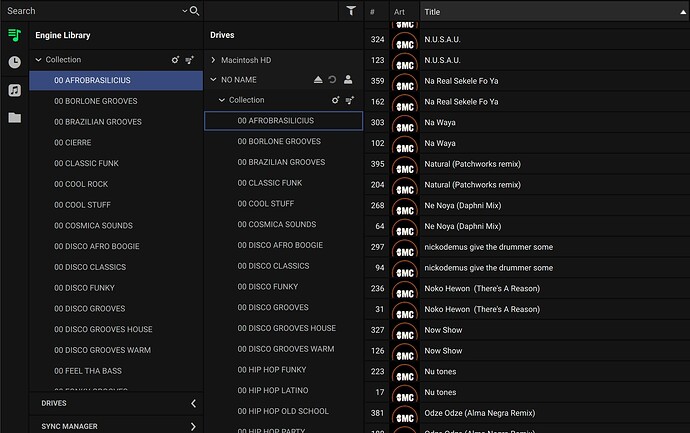Image resolution: width=690 pixels, height=433 pixels.
Task: Click the Drives panel heading
Action: click(222, 35)
